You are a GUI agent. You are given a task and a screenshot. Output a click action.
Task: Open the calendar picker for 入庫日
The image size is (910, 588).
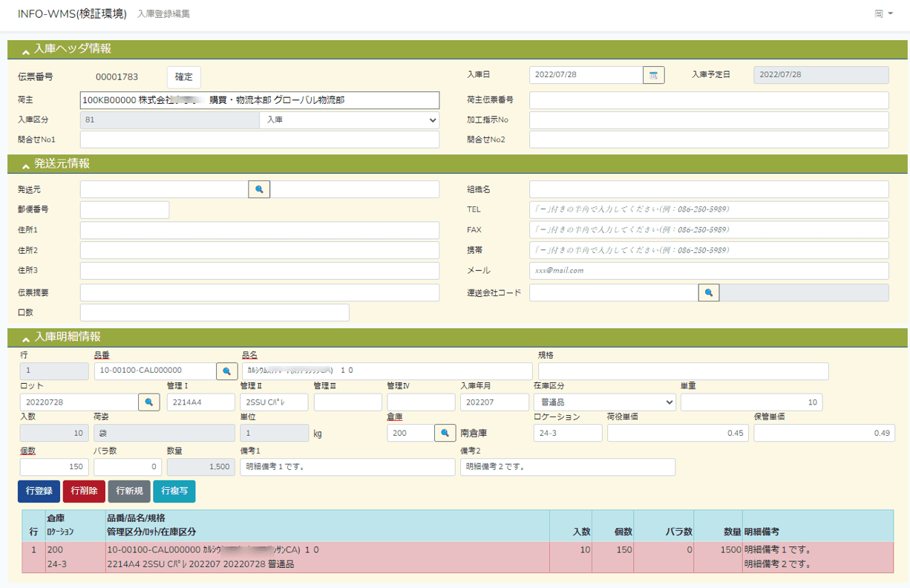(x=653, y=75)
